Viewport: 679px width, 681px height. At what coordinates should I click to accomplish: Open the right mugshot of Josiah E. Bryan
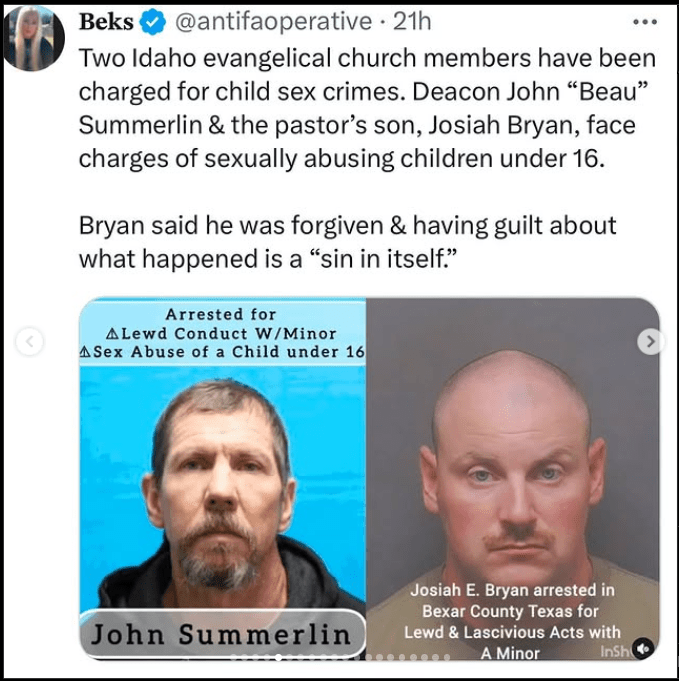point(513,479)
